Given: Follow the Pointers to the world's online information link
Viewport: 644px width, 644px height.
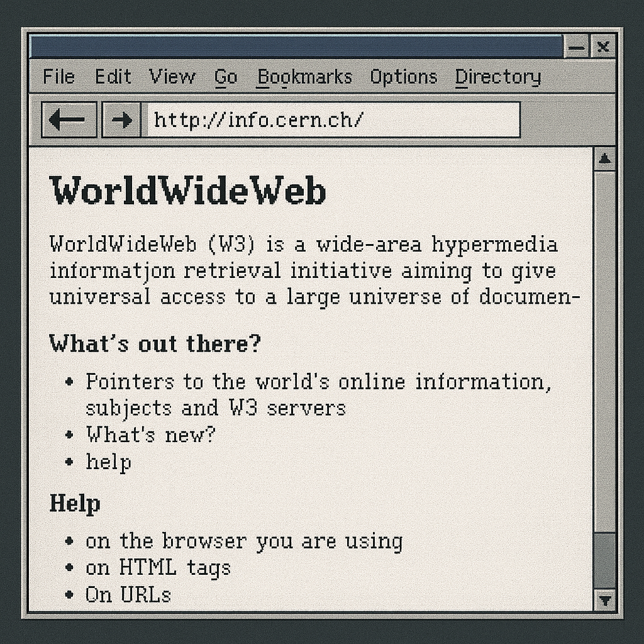Looking at the screenshot, I should [x=318, y=394].
